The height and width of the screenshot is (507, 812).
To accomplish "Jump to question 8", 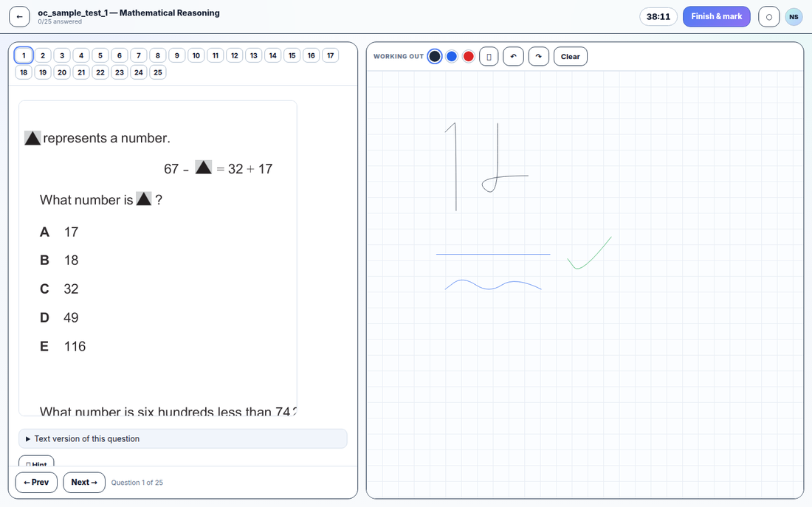I will point(158,55).
